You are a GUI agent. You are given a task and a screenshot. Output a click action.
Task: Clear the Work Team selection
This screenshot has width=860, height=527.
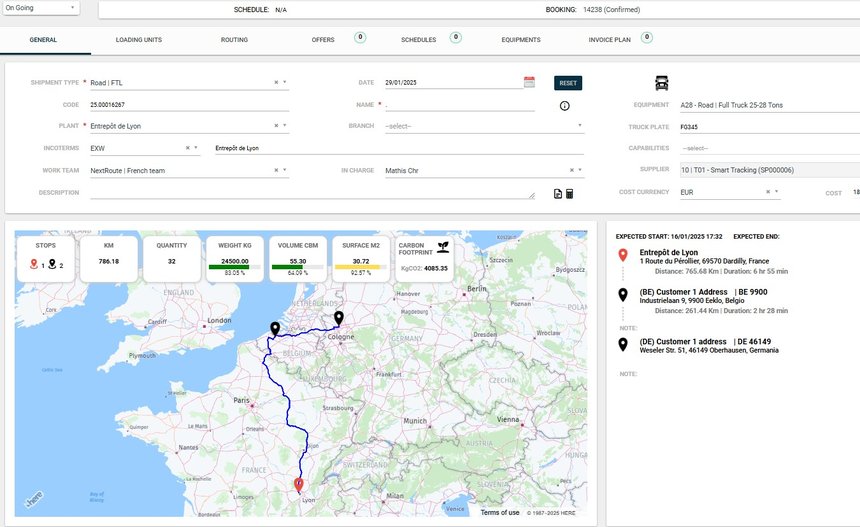pyautogui.click(x=276, y=170)
